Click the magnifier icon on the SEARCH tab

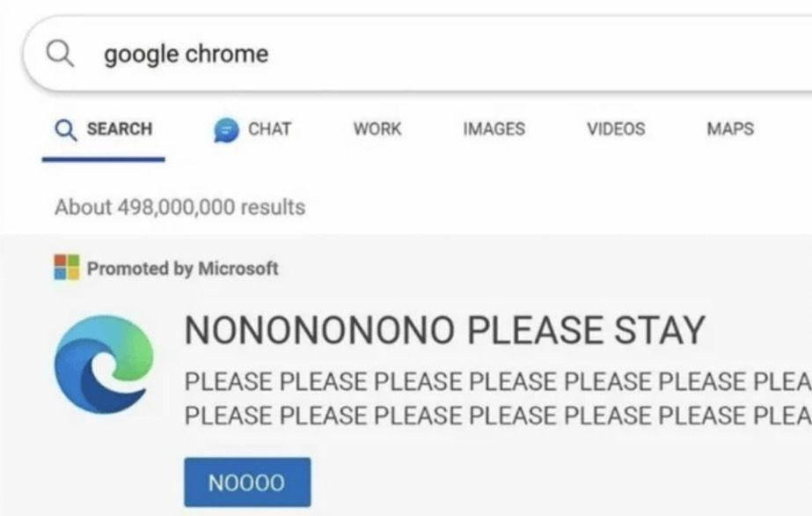click(65, 129)
